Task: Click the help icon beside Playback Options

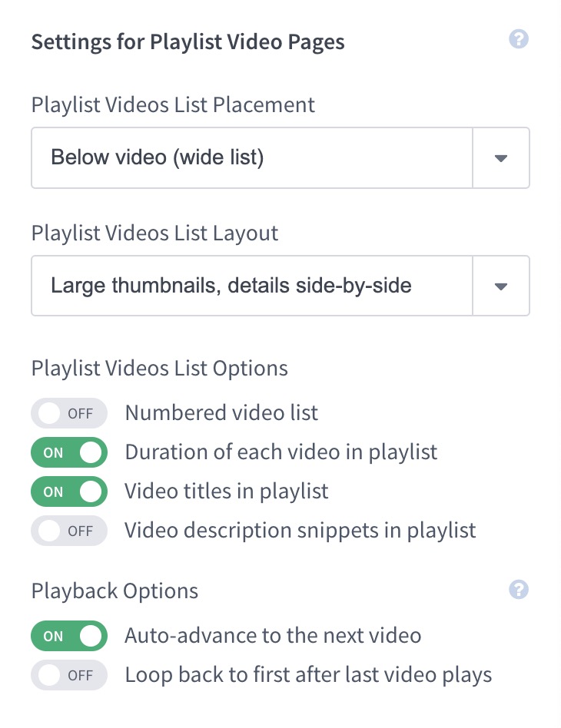Action: [519, 589]
